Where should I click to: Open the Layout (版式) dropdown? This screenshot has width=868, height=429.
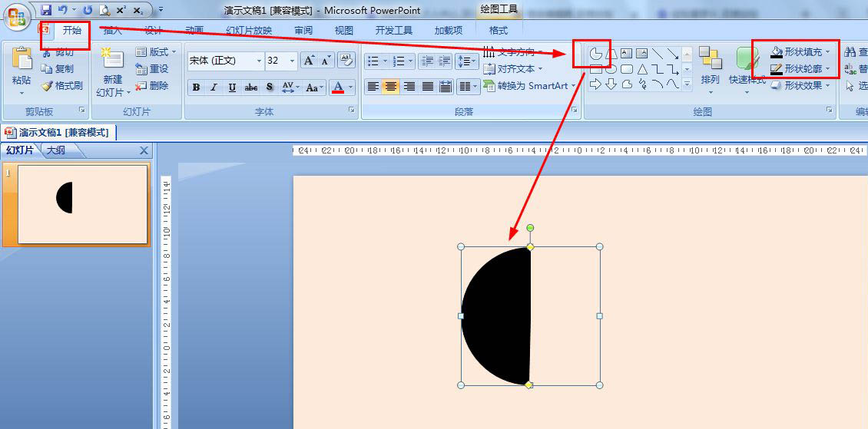156,52
